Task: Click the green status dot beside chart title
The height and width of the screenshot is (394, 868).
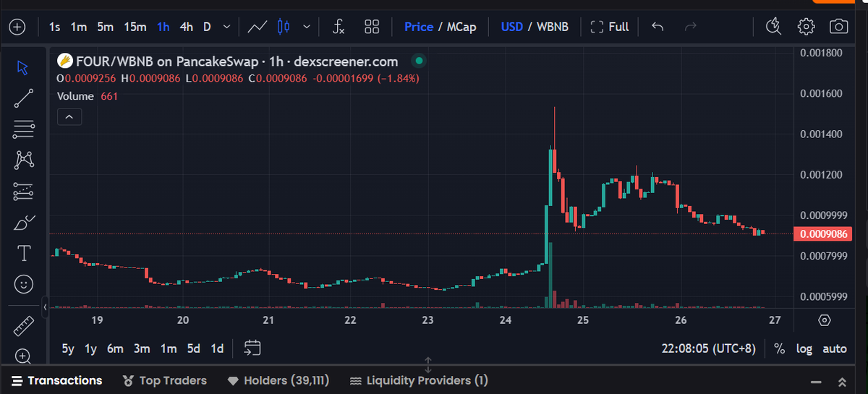Action: (420, 61)
